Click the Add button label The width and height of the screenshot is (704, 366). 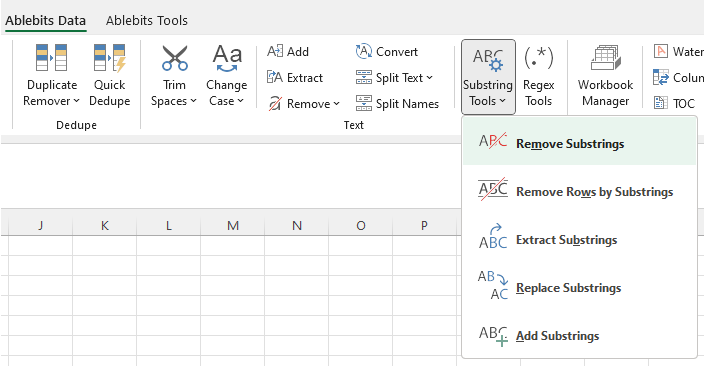coord(298,52)
